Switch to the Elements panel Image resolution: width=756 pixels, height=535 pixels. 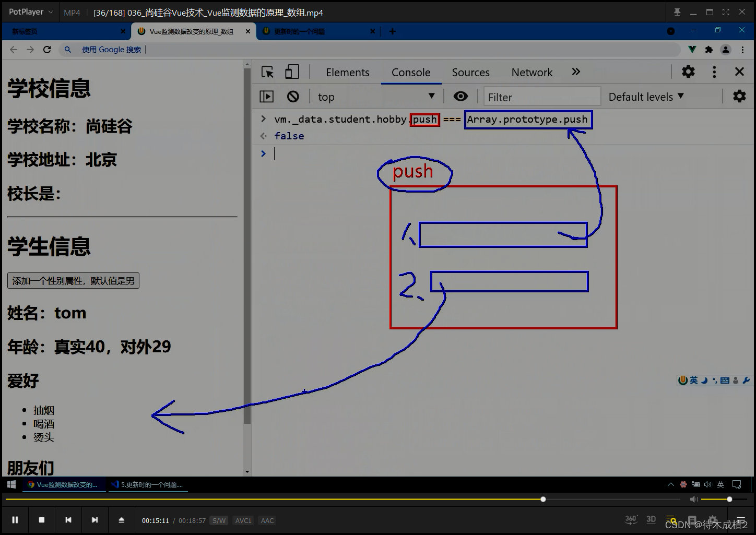coord(348,73)
